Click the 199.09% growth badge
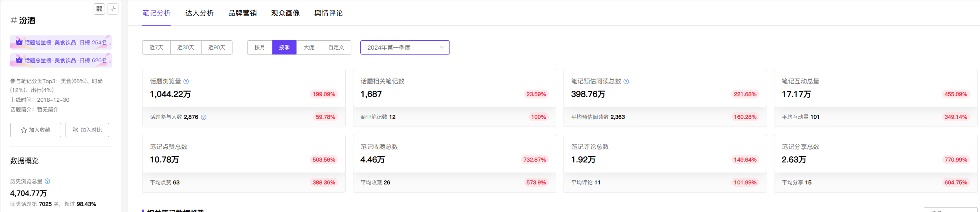This screenshot has width=980, height=212. click(x=324, y=94)
